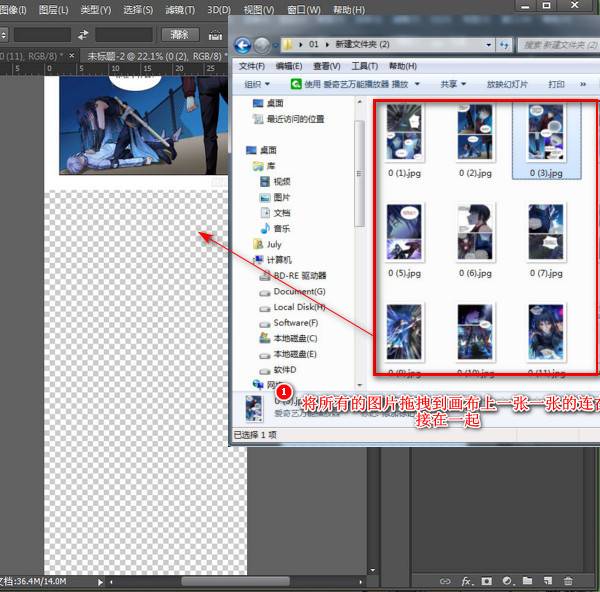Create a new group with folder icon
Image resolution: width=600 pixels, height=592 pixels.
(x=527, y=581)
